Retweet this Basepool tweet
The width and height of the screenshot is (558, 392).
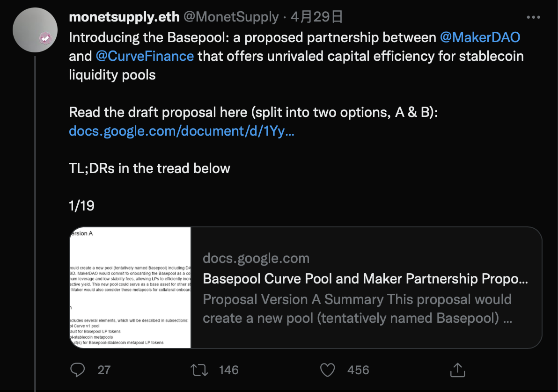coord(200,370)
